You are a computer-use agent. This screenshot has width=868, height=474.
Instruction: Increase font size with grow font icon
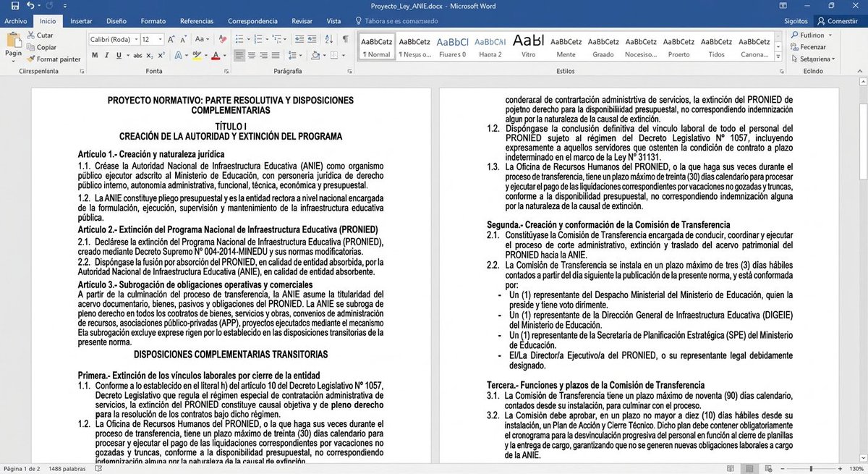point(171,39)
